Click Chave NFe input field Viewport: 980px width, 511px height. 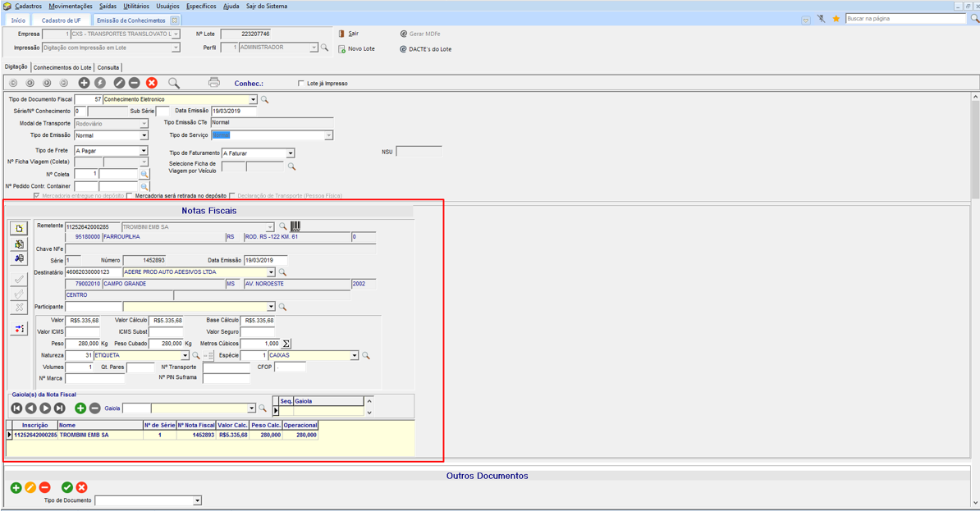(x=221, y=249)
